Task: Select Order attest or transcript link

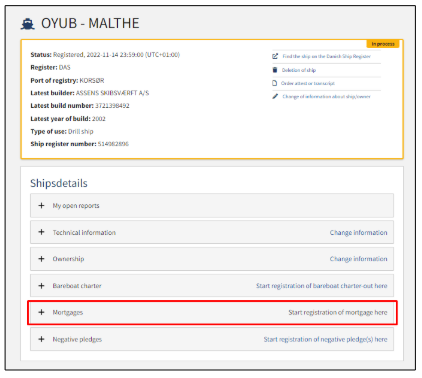Action: point(308,83)
